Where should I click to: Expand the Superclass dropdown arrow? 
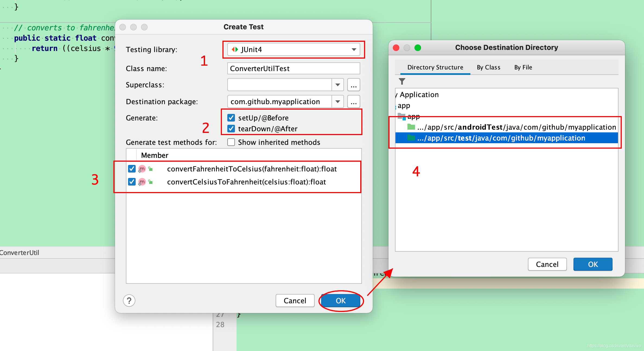coord(338,85)
